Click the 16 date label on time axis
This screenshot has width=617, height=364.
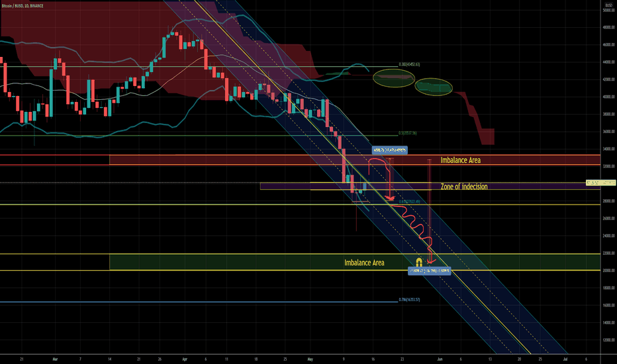click(x=373, y=359)
